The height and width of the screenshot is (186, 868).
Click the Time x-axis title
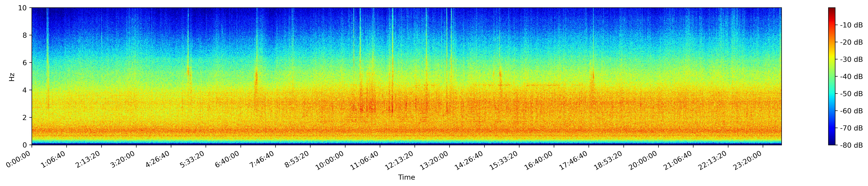pyautogui.click(x=406, y=178)
